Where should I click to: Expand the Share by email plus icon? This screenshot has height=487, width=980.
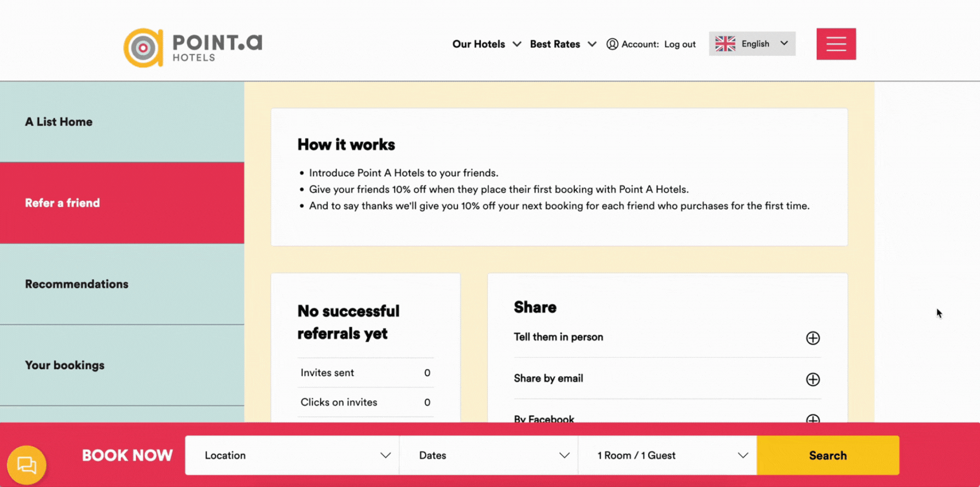[x=813, y=379]
